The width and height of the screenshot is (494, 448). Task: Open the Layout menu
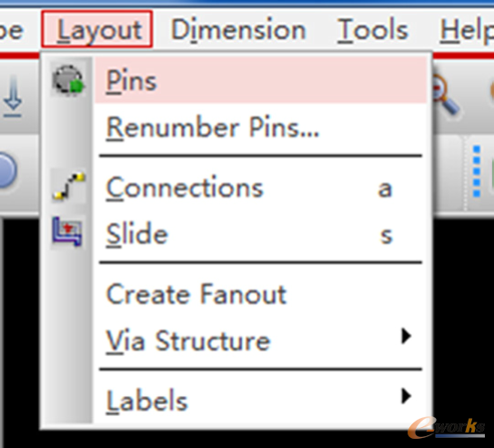click(97, 29)
